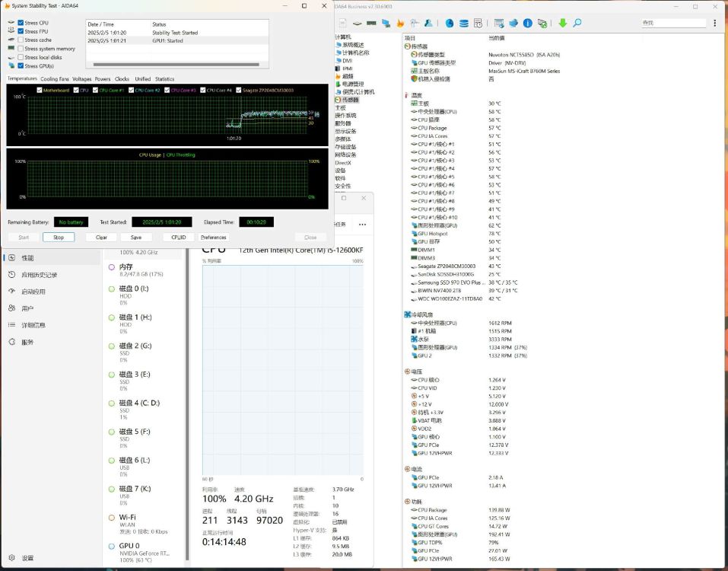Click the Save button in stability test

point(136,237)
